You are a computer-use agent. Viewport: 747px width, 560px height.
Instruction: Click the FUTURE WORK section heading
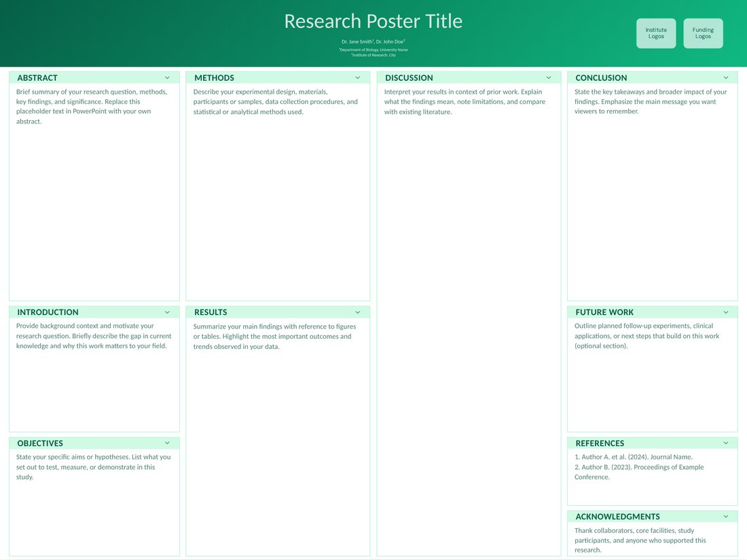point(604,312)
